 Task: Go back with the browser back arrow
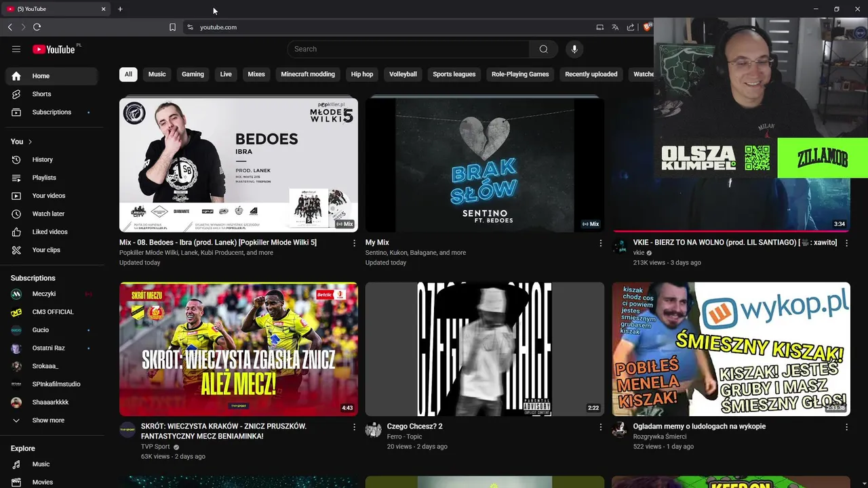tap(9, 27)
